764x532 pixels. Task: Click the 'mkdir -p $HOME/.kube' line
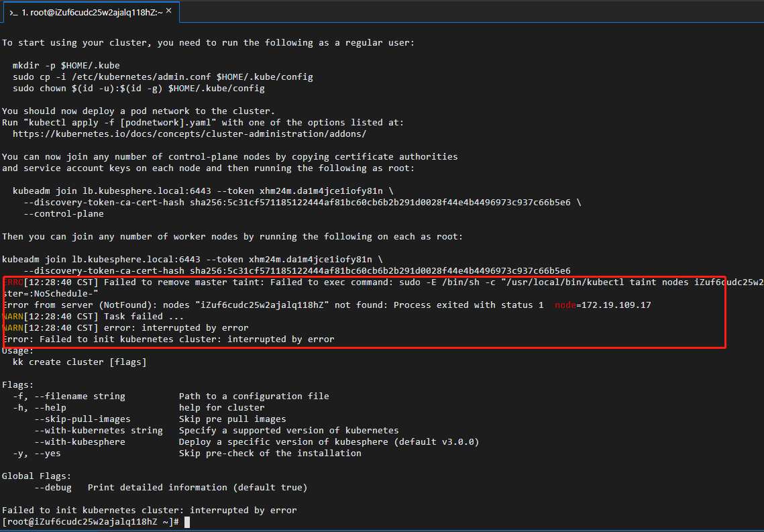pyautogui.click(x=66, y=65)
